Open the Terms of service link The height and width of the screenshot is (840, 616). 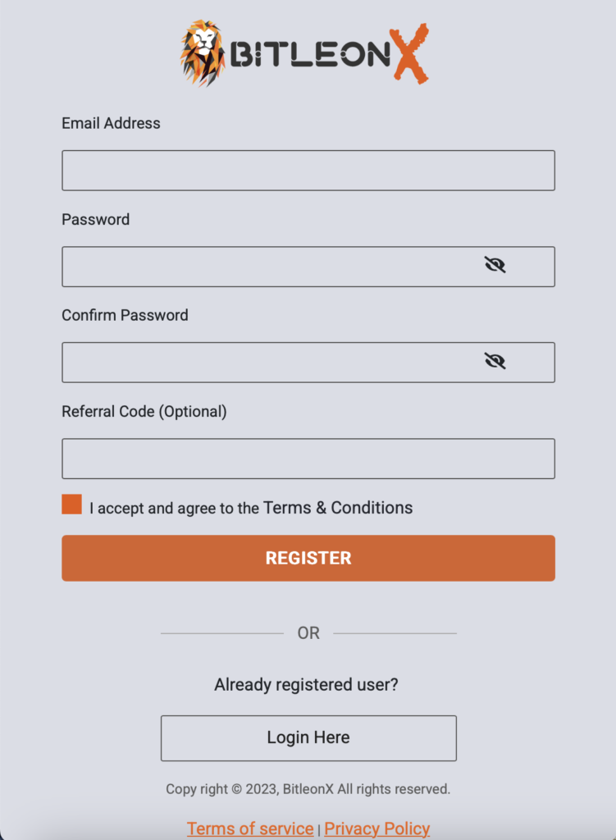coord(250,829)
